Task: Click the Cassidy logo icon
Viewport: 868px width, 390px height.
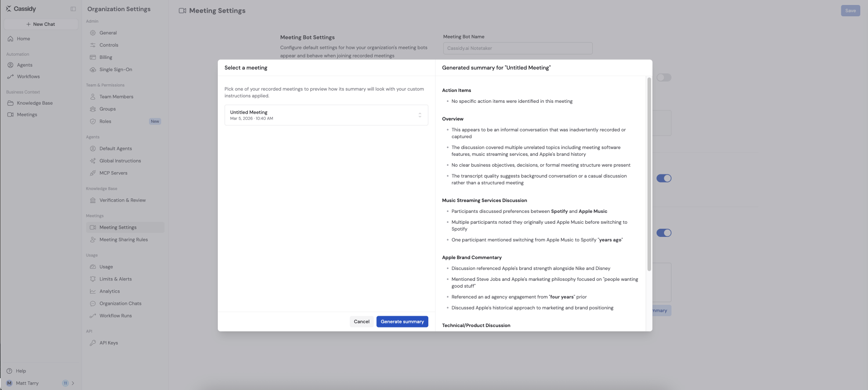Action: tap(9, 9)
